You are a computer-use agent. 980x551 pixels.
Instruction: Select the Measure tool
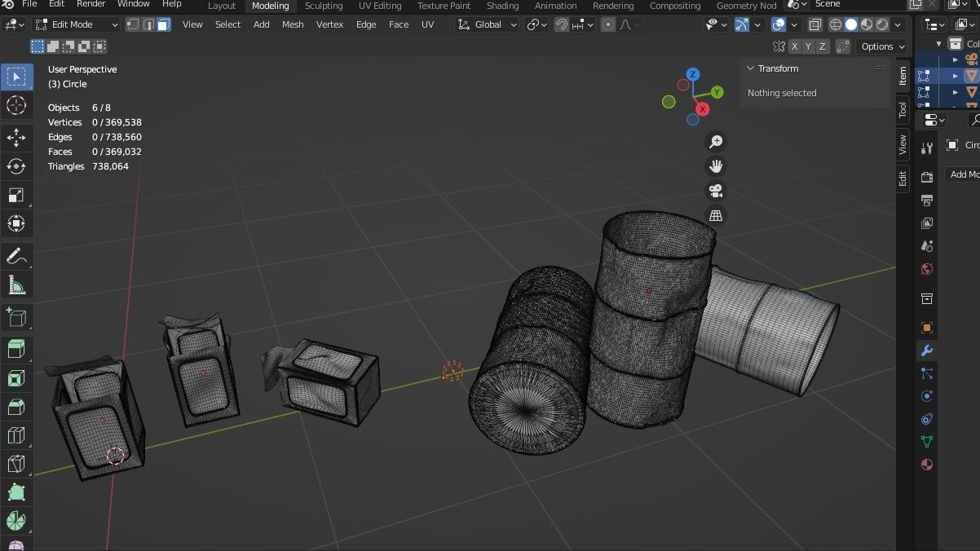click(16, 284)
